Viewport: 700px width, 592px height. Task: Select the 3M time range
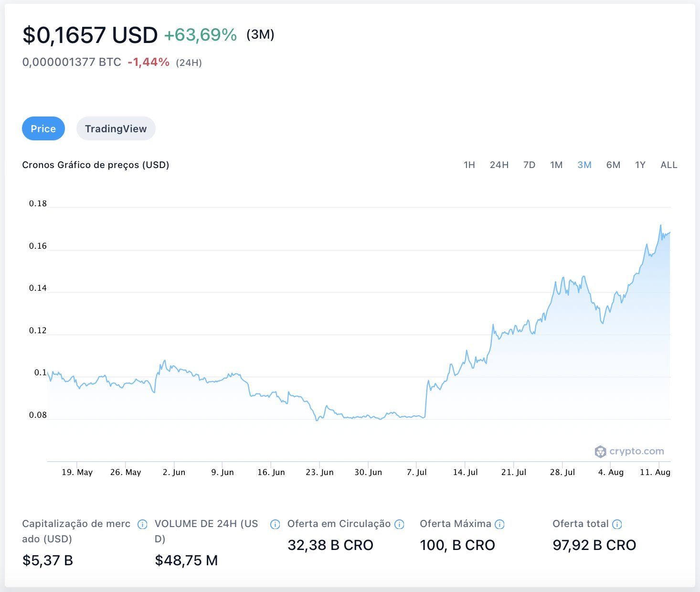tap(584, 165)
